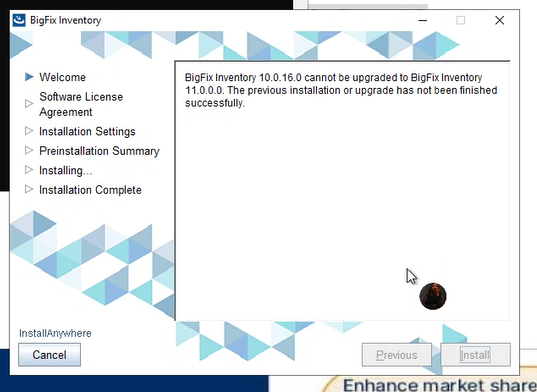Click the Install button
This screenshot has width=537, height=392.
pyautogui.click(x=475, y=355)
